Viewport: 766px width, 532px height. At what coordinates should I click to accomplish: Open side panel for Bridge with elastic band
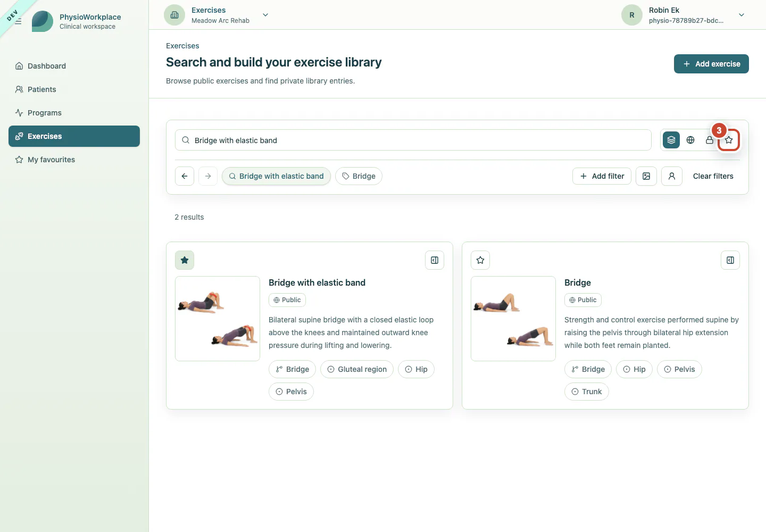pyautogui.click(x=435, y=260)
